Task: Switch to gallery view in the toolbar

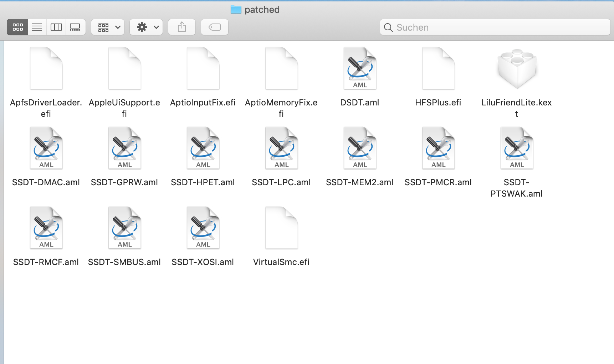Action: pos(76,27)
